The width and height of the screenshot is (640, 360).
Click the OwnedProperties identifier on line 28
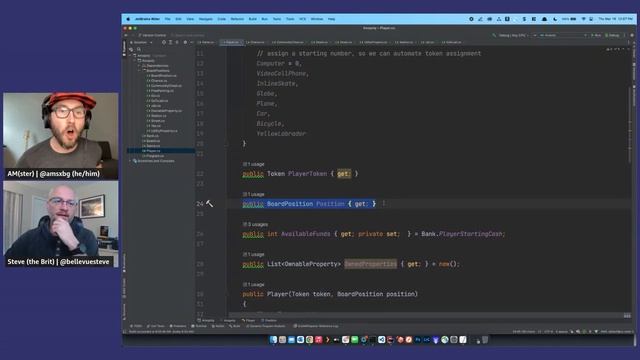[370, 264]
